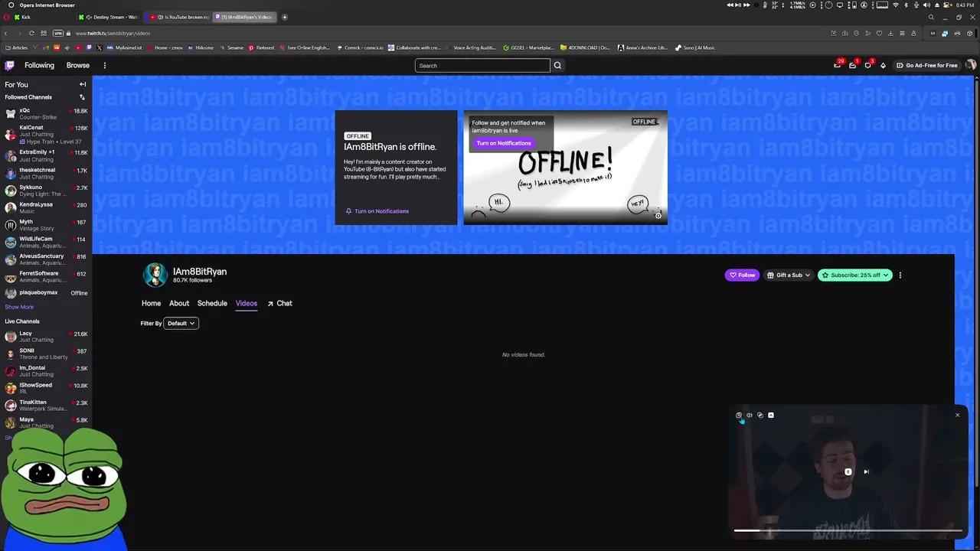Screen dimensions: 980x551
Task: Open a new browser tab
Action: coord(284,17)
